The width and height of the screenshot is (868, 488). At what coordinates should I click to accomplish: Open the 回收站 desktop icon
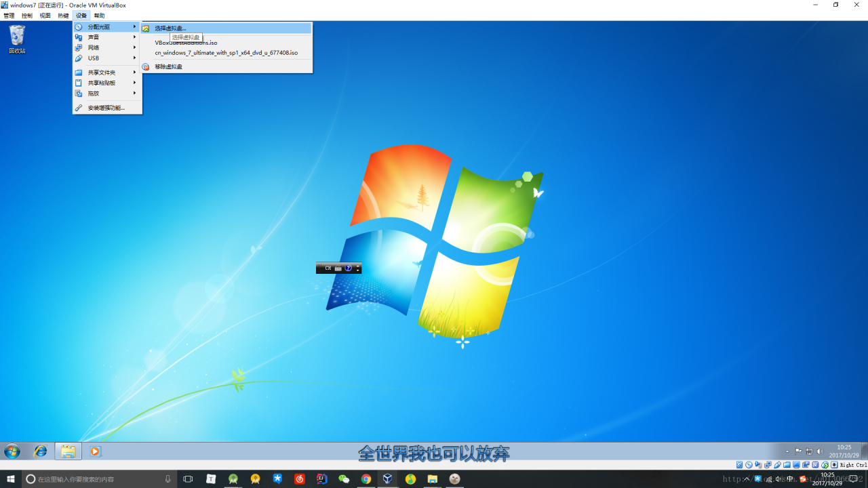point(17,39)
